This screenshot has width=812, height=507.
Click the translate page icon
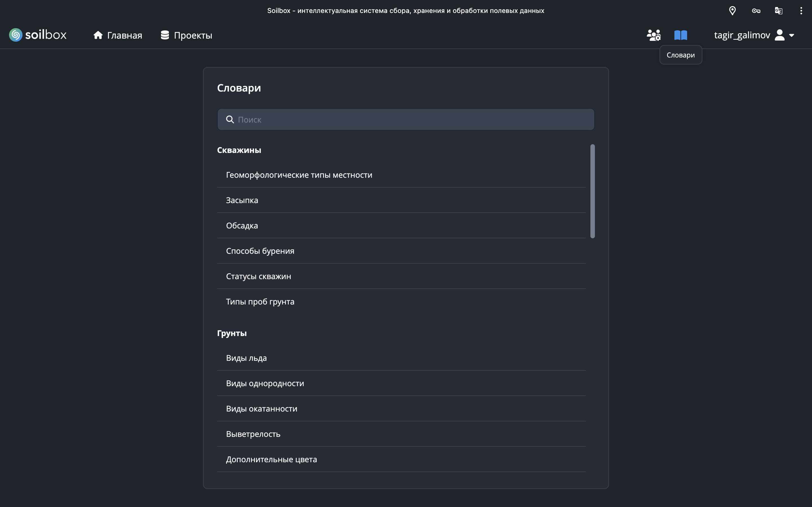(778, 11)
